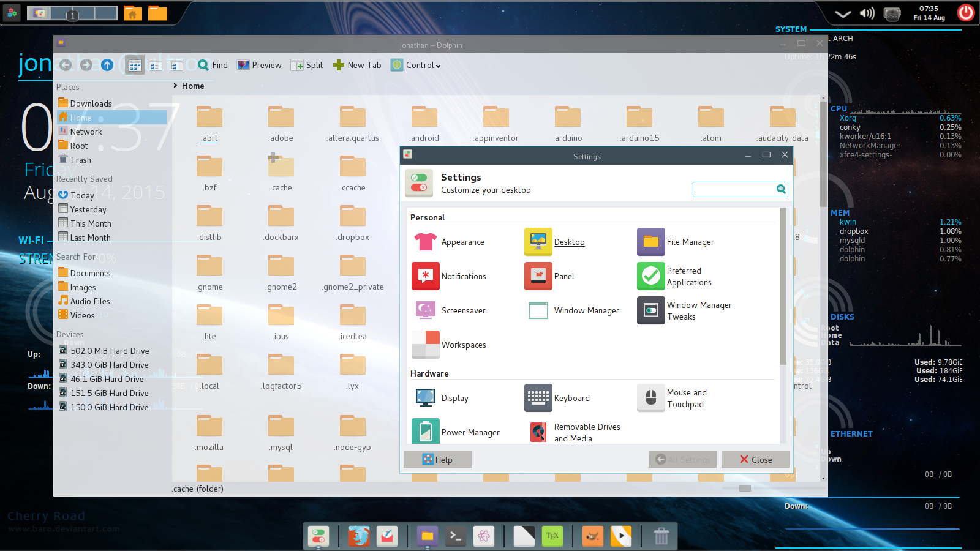Screen dimensions: 980x551
Task: Click the Dolphin file view vertical scrollbar
Action: pos(823,153)
